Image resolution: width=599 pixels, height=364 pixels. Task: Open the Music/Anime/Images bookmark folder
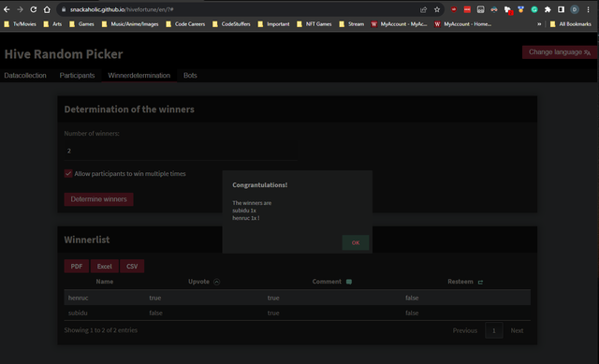[x=130, y=24]
